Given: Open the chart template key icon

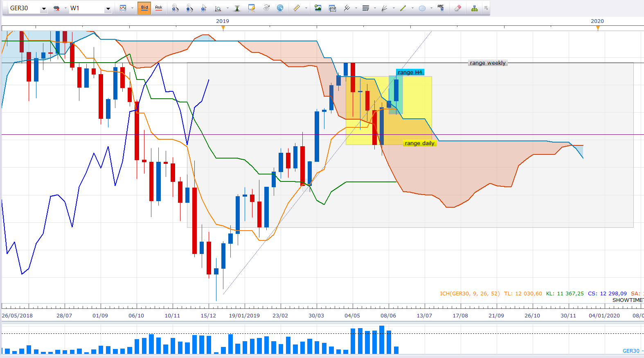Looking at the screenshot, I should click(252, 8).
